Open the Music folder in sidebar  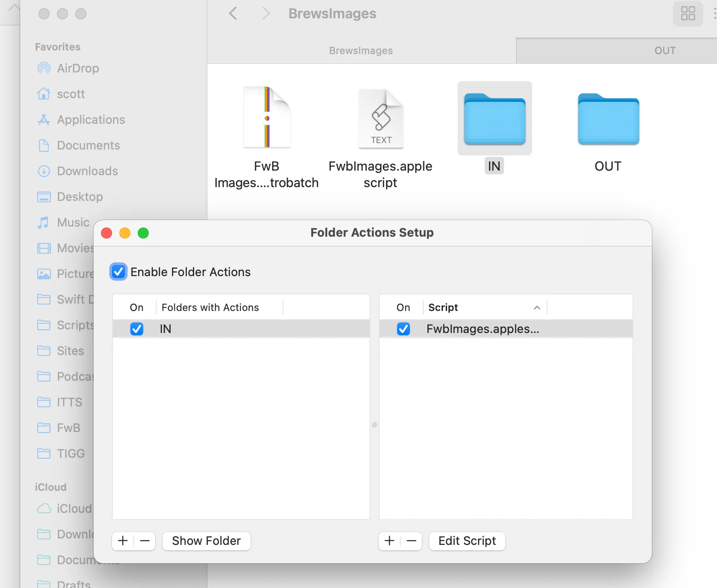point(73,222)
